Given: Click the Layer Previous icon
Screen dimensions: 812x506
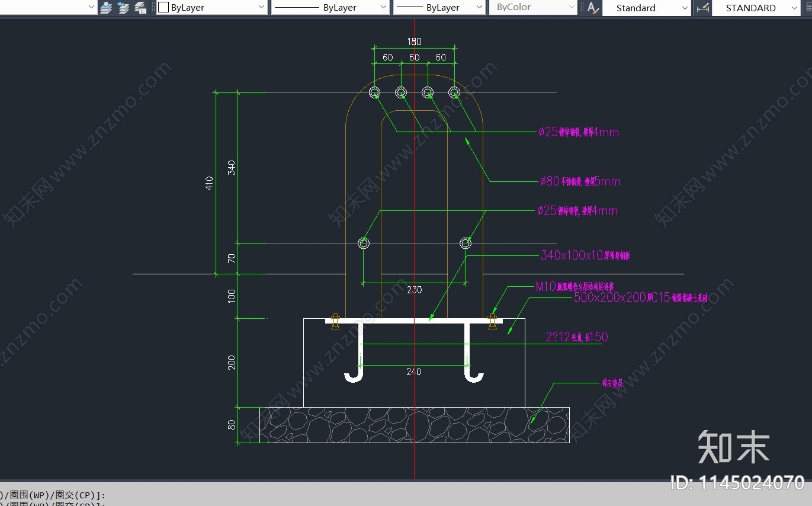Looking at the screenshot, I should pyautogui.click(x=123, y=8).
